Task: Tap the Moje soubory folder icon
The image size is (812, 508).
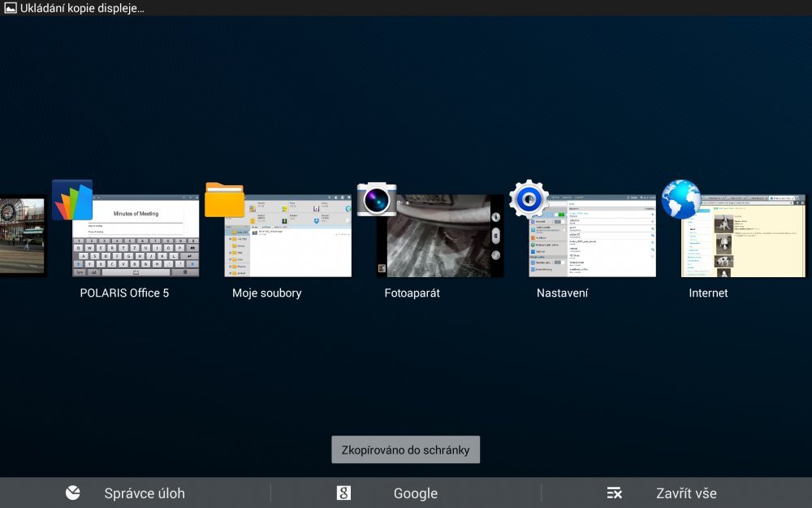Action: (x=224, y=200)
